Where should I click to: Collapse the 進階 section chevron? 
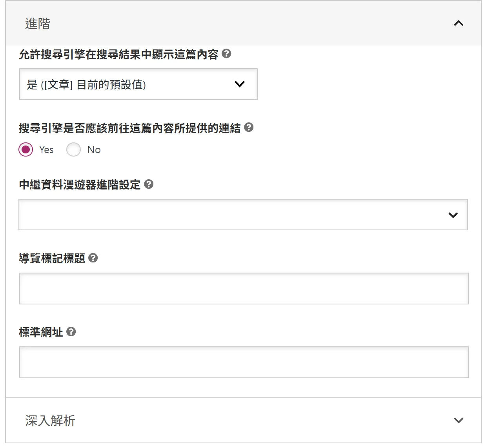pos(459,24)
